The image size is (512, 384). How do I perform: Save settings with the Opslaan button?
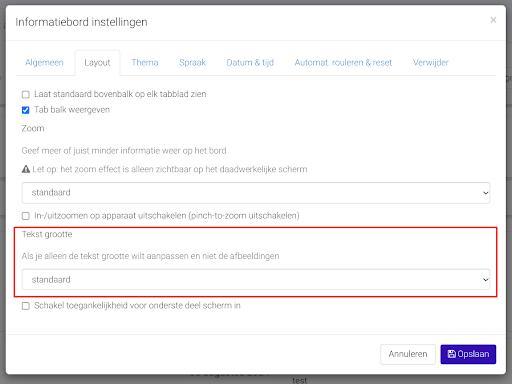pyautogui.click(x=468, y=354)
